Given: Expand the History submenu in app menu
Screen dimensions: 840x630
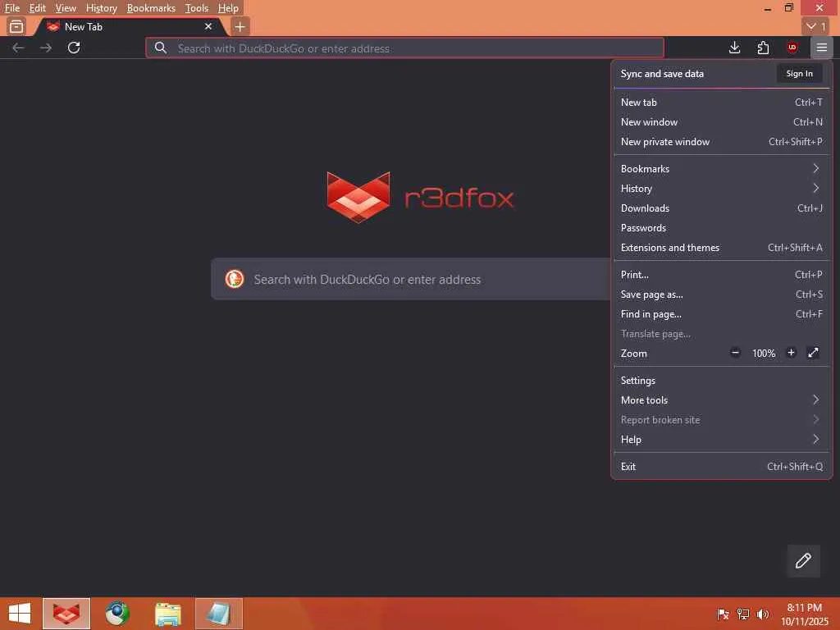Looking at the screenshot, I should (x=721, y=189).
